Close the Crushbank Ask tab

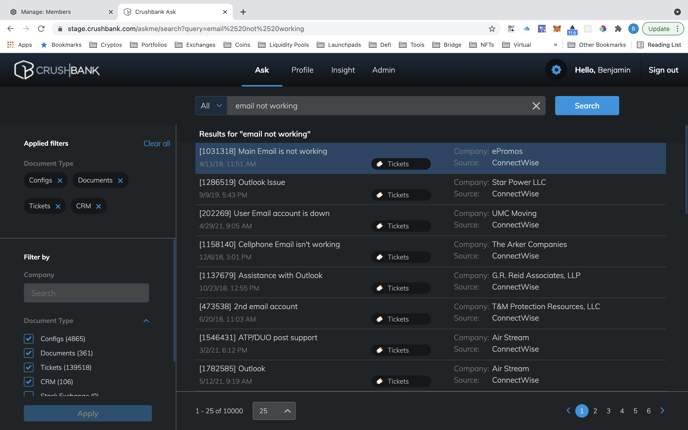point(225,12)
